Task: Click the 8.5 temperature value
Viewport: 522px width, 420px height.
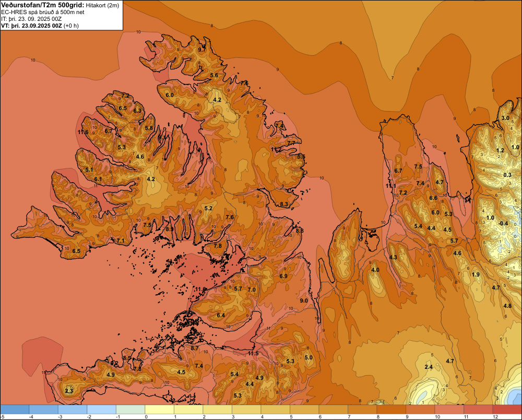Action: pos(127,358)
